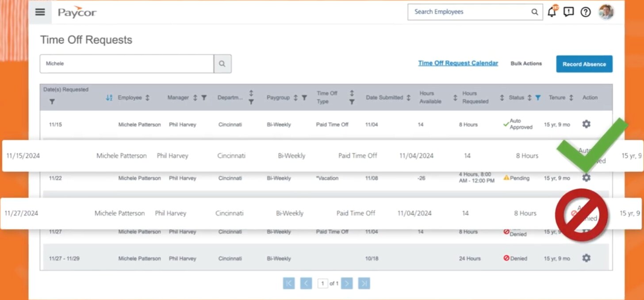The image size is (644, 300).
Task: Open the feedback message icon
Action: [x=569, y=12]
